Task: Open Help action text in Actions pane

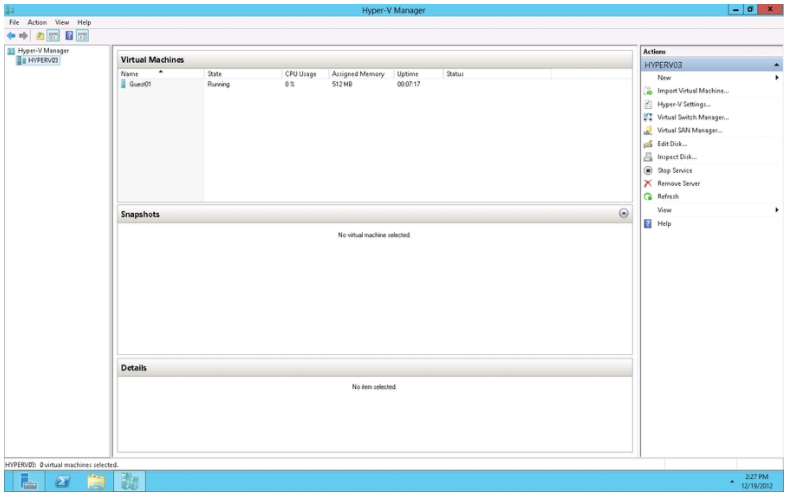Action: (x=664, y=224)
